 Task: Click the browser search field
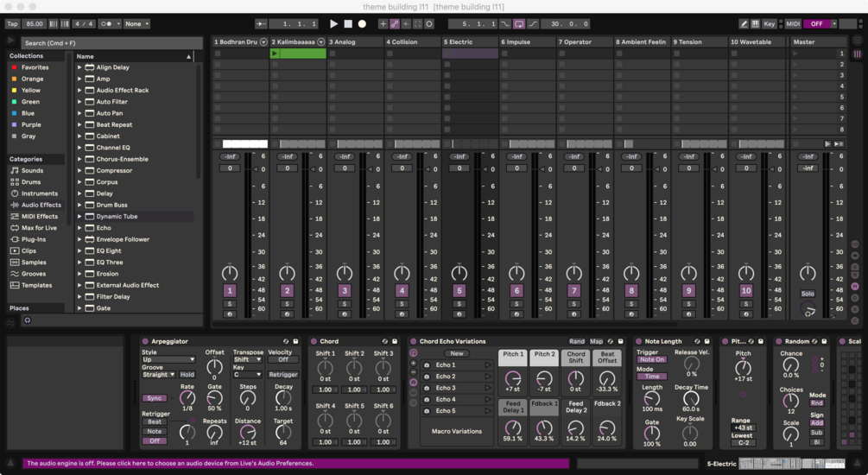tap(111, 43)
